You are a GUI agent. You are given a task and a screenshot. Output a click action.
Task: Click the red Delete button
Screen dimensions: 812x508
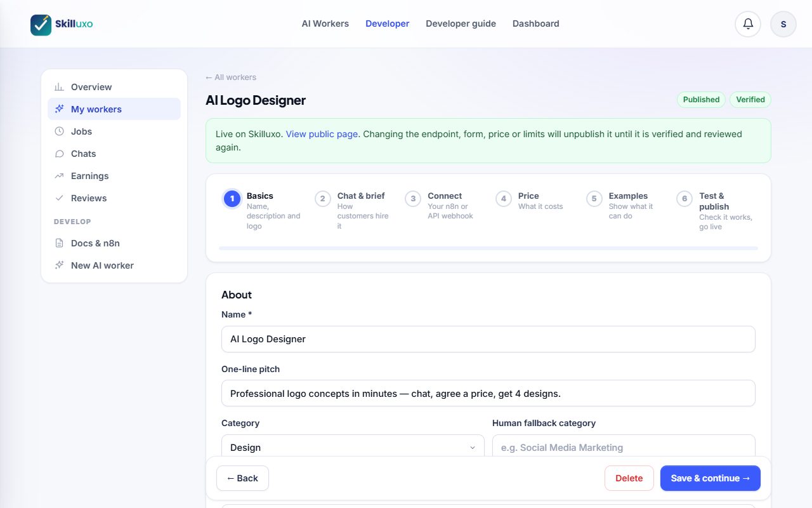629,478
